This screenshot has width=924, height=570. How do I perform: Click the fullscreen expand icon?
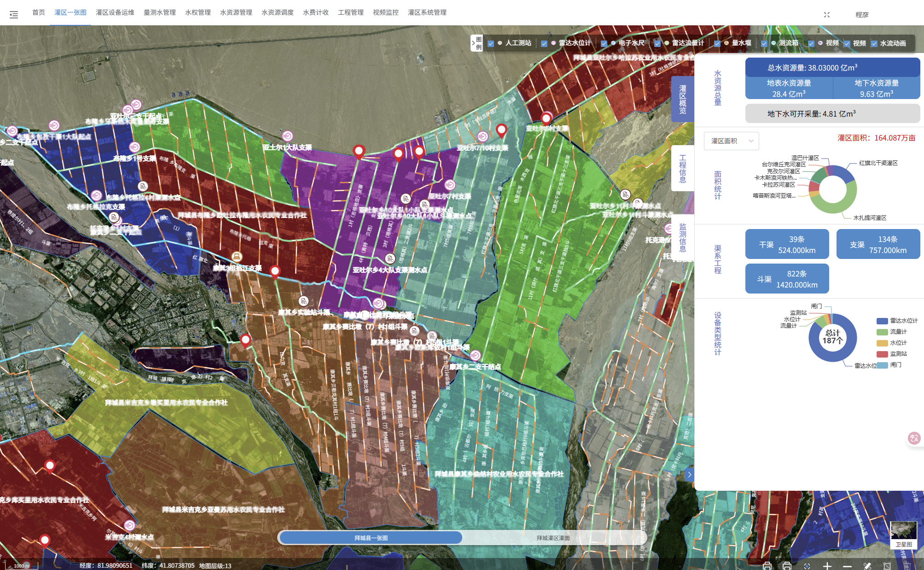click(826, 15)
